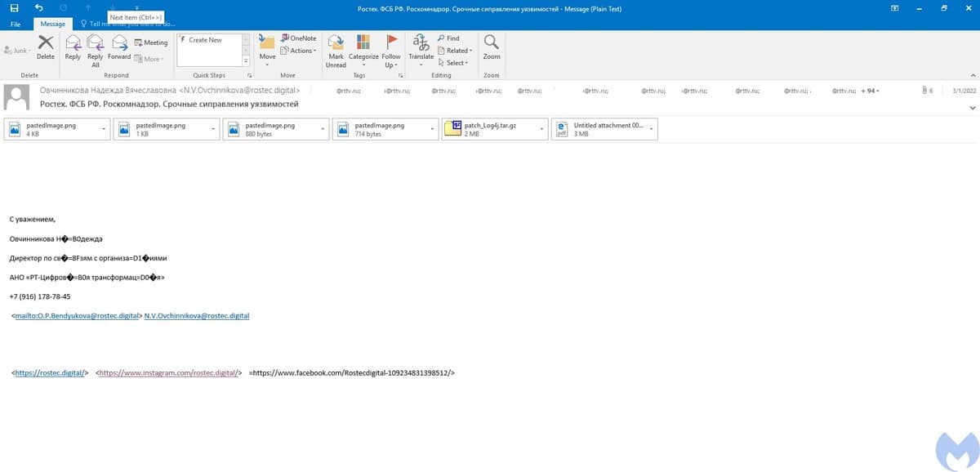
Task: Expand the Quick Steps gallery
Action: tap(246, 62)
